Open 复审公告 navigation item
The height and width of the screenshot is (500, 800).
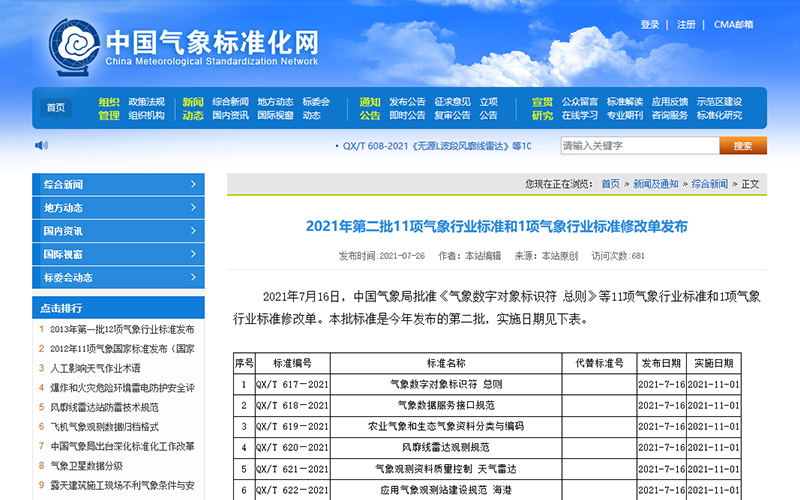click(453, 115)
